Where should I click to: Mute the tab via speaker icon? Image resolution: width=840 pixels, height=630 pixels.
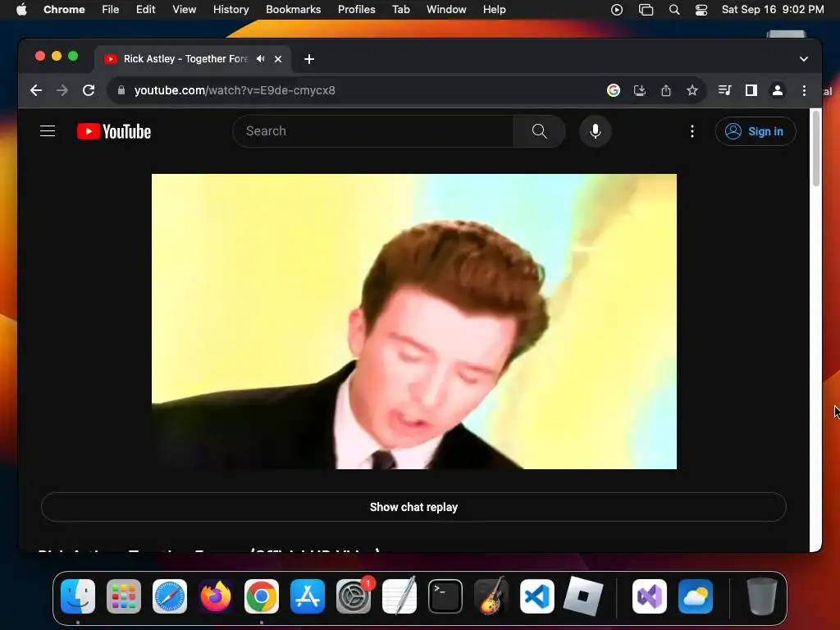pyautogui.click(x=260, y=59)
